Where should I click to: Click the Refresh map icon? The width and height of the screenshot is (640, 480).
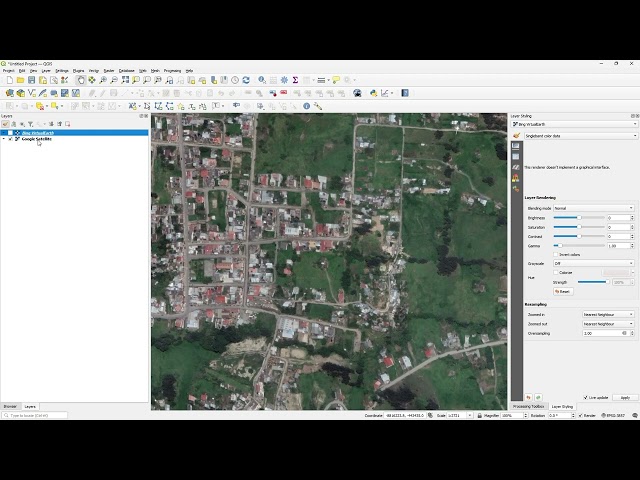246,80
